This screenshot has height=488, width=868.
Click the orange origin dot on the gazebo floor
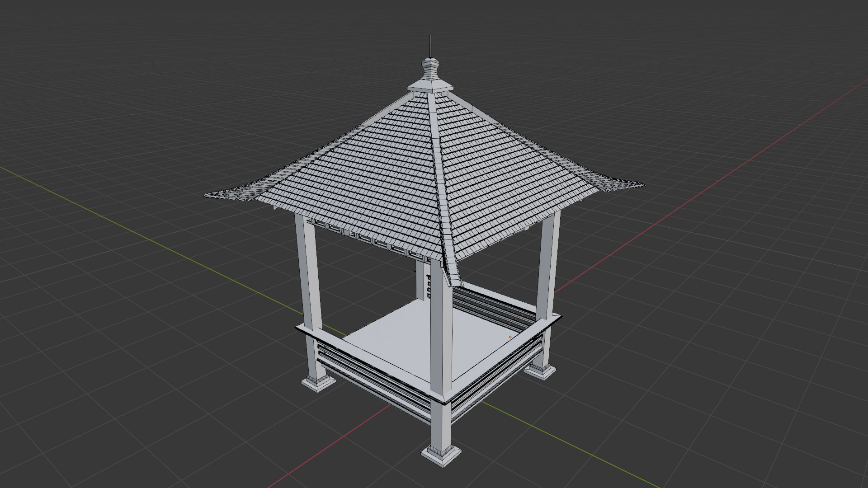click(510, 337)
